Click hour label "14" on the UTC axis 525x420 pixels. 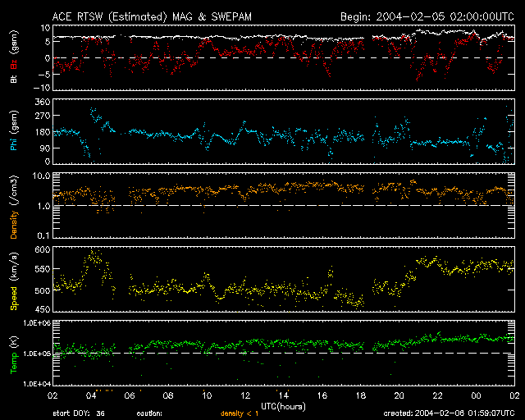[x=284, y=395]
